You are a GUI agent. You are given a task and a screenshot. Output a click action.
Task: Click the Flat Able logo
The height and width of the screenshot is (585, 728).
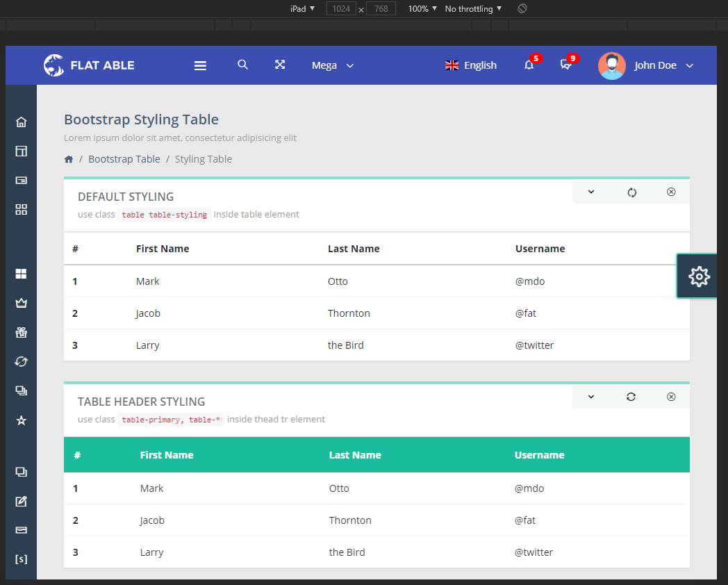coord(89,65)
